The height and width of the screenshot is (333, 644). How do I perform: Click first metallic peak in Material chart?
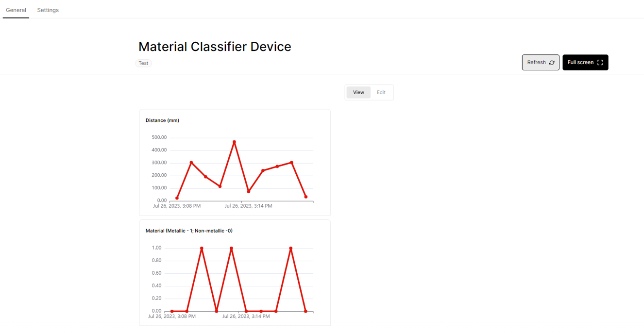[202, 249]
